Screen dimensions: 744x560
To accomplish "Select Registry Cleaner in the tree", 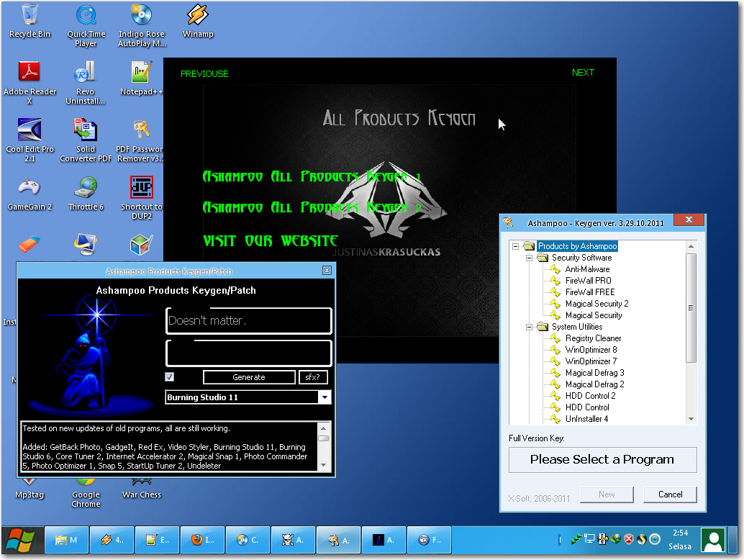I will (593, 338).
